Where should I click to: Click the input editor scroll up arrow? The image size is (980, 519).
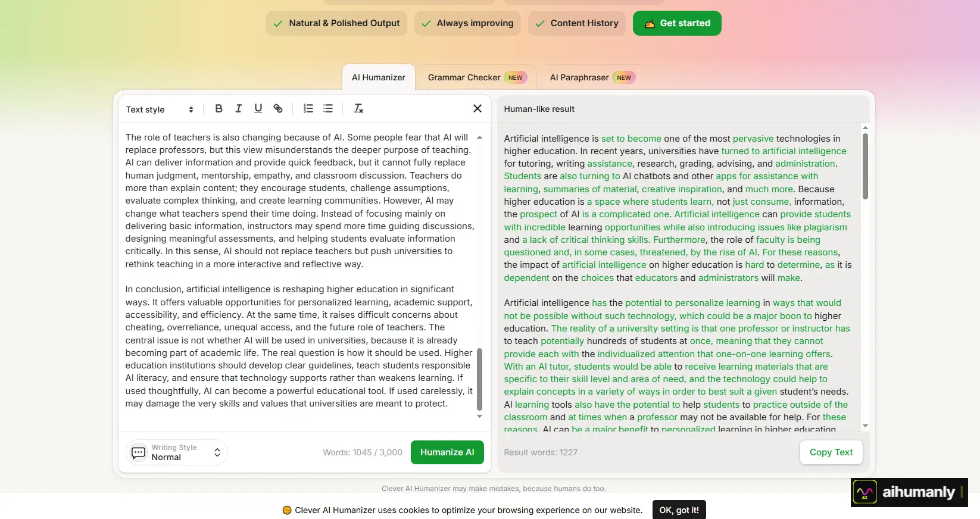[479, 137]
